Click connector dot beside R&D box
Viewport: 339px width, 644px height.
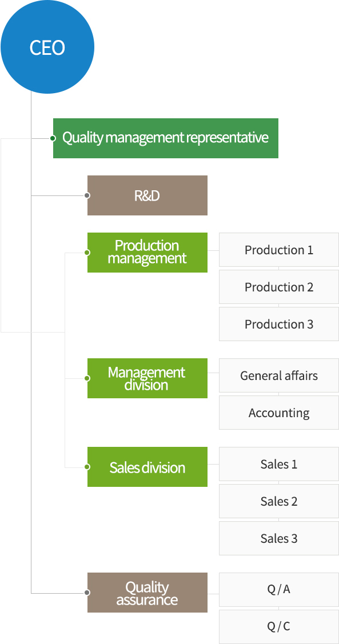click(87, 195)
